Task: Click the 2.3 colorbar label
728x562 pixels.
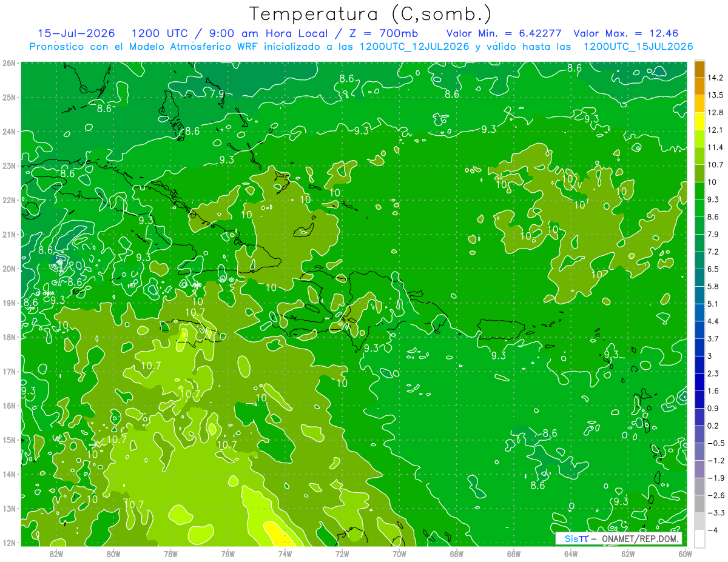Action: pos(712,373)
